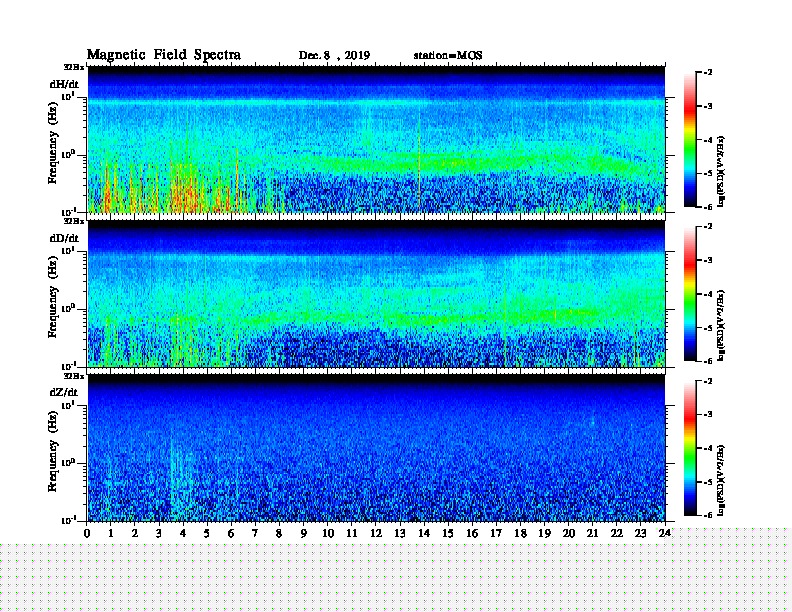The image size is (792, 612).
Task: Click hour '21' on the time axis
Action: pos(592,533)
